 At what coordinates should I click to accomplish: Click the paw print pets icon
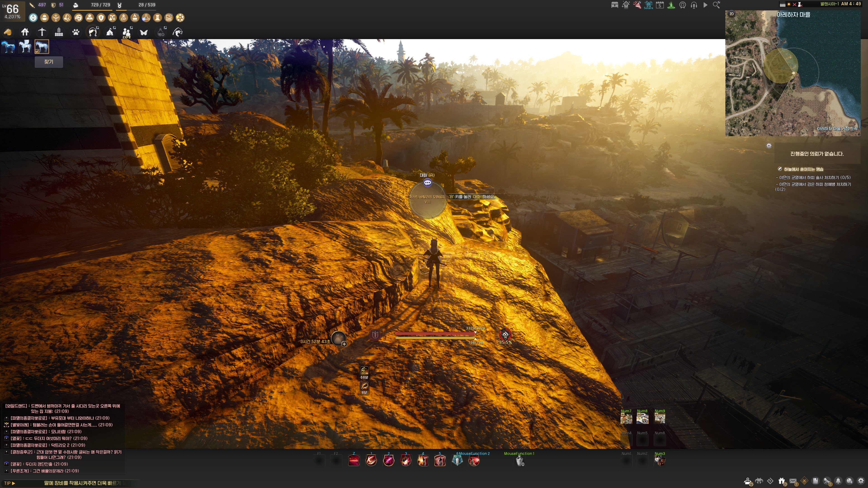pyautogui.click(x=76, y=32)
